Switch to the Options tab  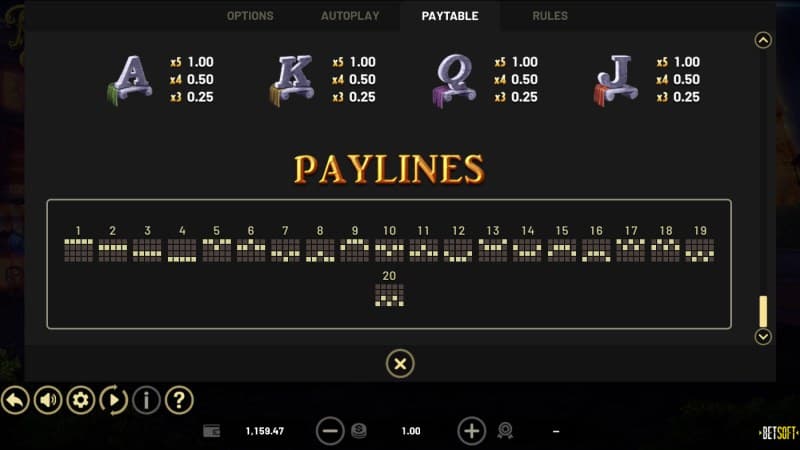(250, 16)
